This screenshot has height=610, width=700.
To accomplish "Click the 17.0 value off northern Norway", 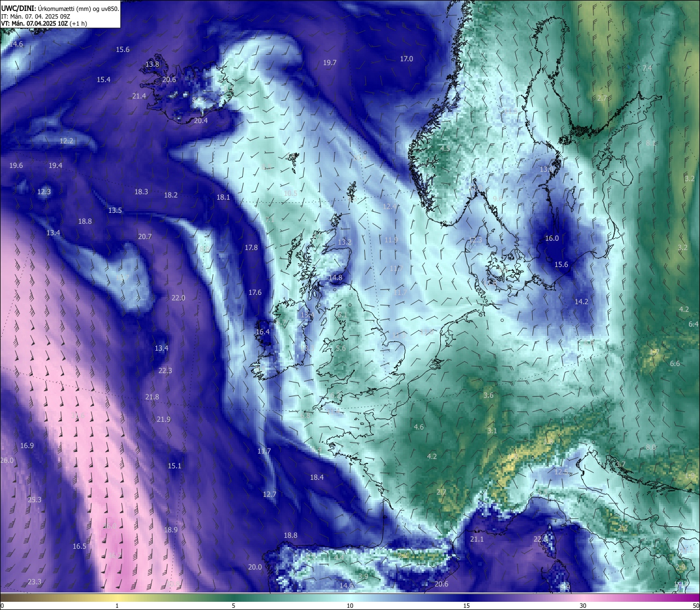I will [406, 59].
